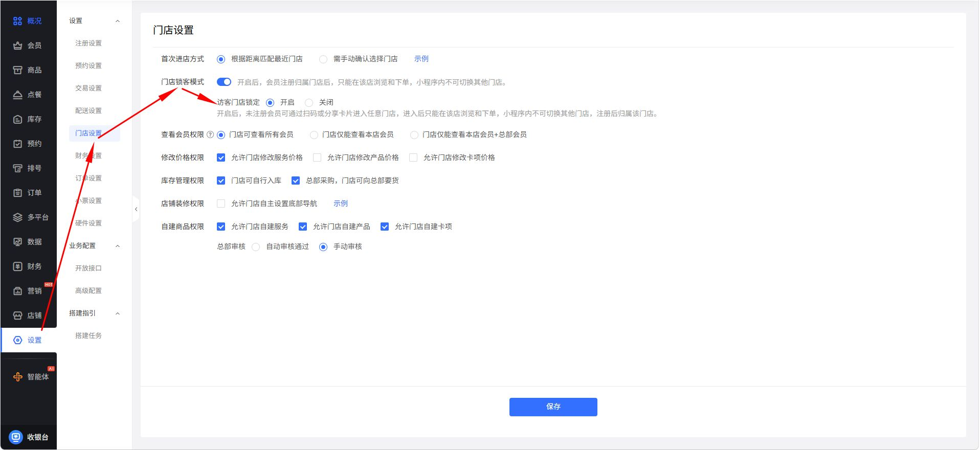The height and width of the screenshot is (450, 980).
Task: Click the 保存 button
Action: point(553,407)
